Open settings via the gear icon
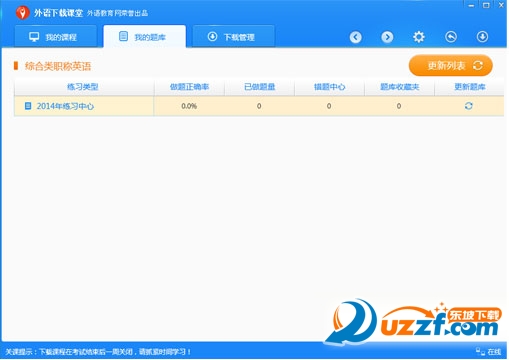509x360 pixels. point(419,37)
